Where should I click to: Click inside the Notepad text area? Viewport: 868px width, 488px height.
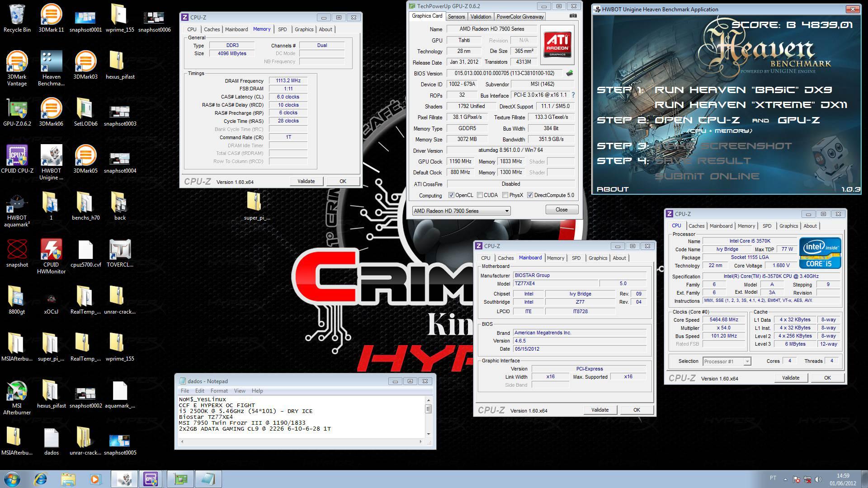[x=301, y=417]
